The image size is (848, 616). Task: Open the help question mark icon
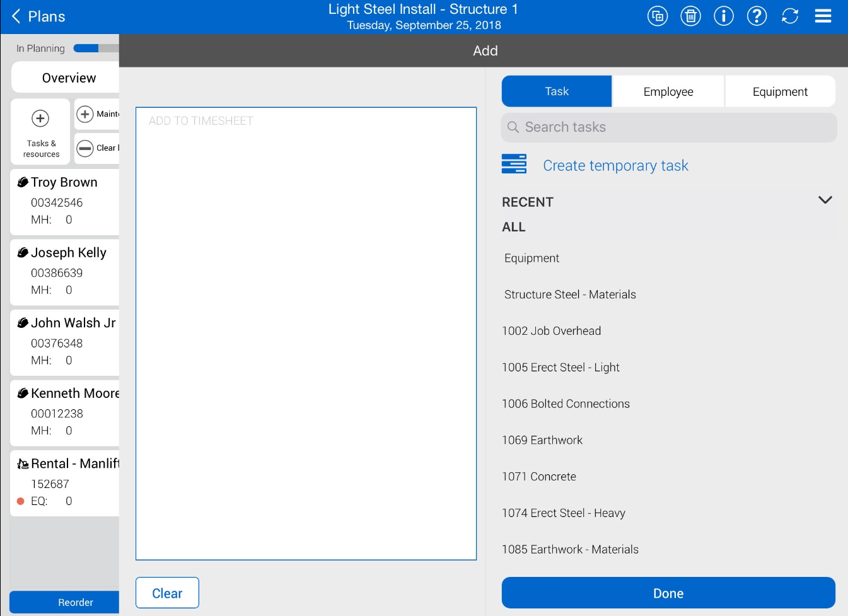(x=757, y=16)
